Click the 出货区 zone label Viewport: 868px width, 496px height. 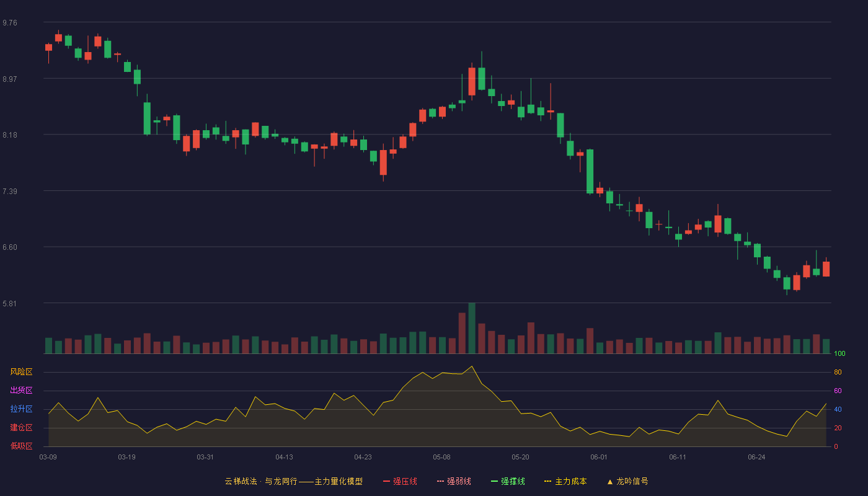[x=22, y=391]
